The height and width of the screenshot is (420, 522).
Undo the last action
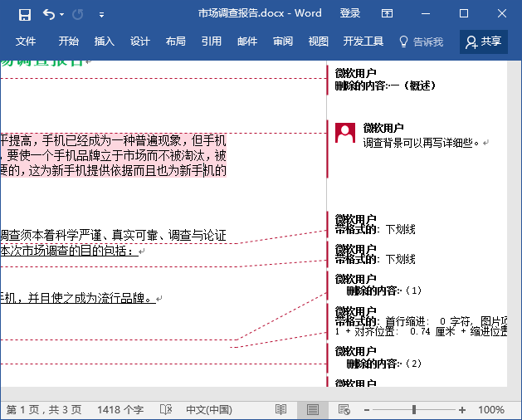[x=49, y=14]
